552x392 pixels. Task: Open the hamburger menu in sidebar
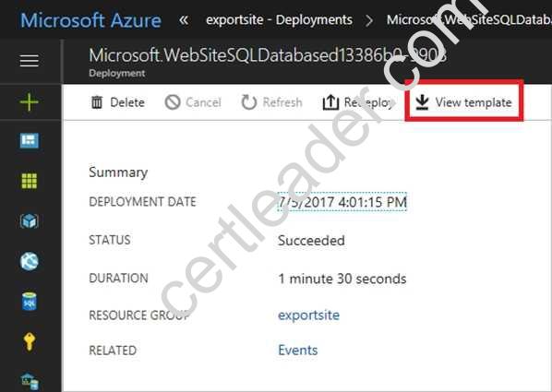tap(30, 61)
